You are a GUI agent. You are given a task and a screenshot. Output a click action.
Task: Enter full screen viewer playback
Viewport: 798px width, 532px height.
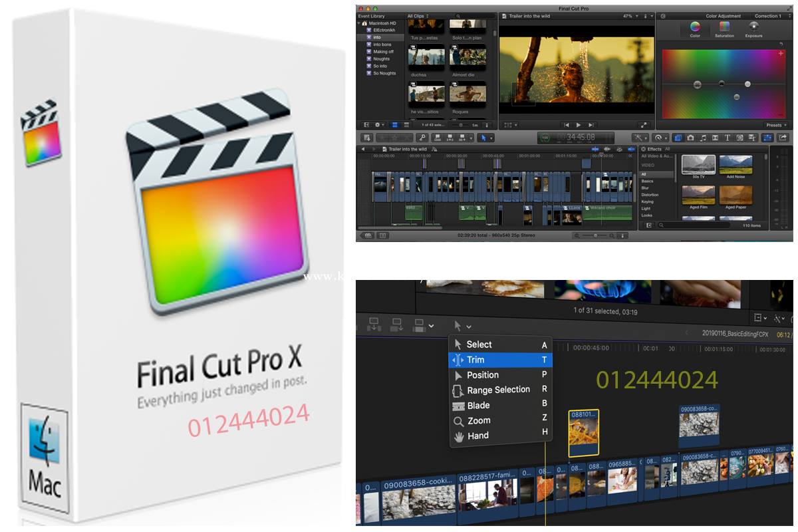click(x=644, y=125)
